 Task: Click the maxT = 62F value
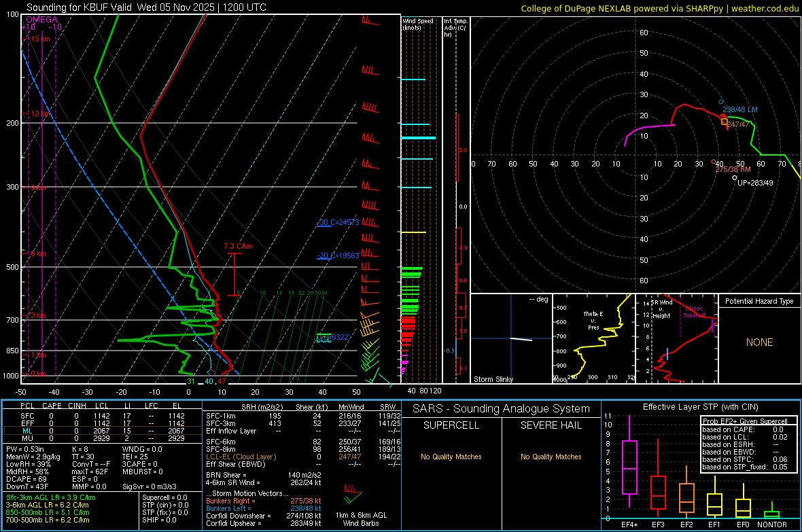(90, 472)
